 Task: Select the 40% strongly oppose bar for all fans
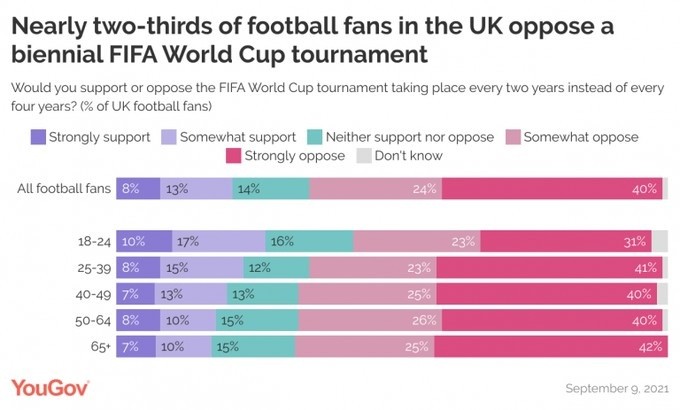pyautogui.click(x=552, y=189)
